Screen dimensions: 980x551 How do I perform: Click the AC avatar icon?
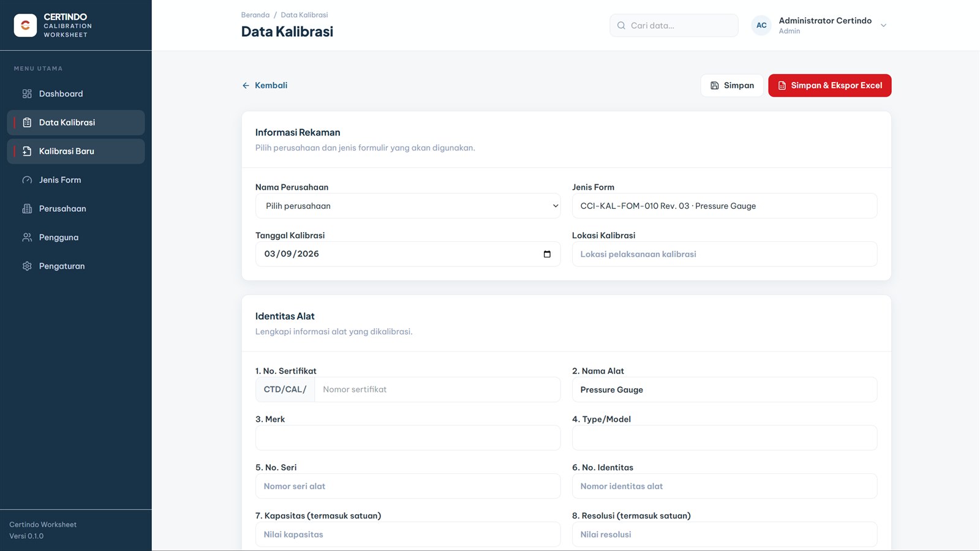[x=761, y=25]
